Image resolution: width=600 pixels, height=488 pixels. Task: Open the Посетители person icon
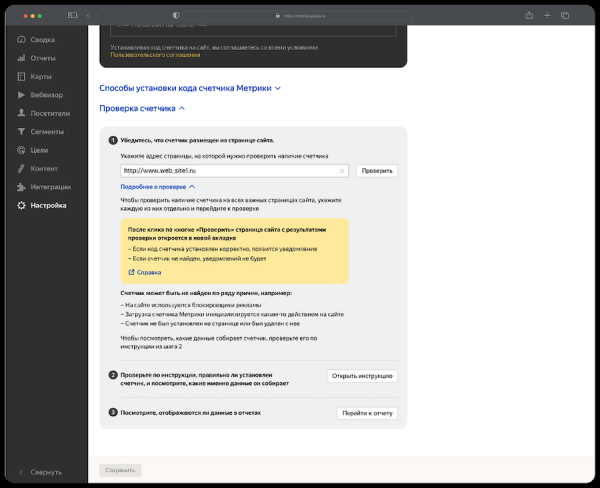tap(21, 113)
